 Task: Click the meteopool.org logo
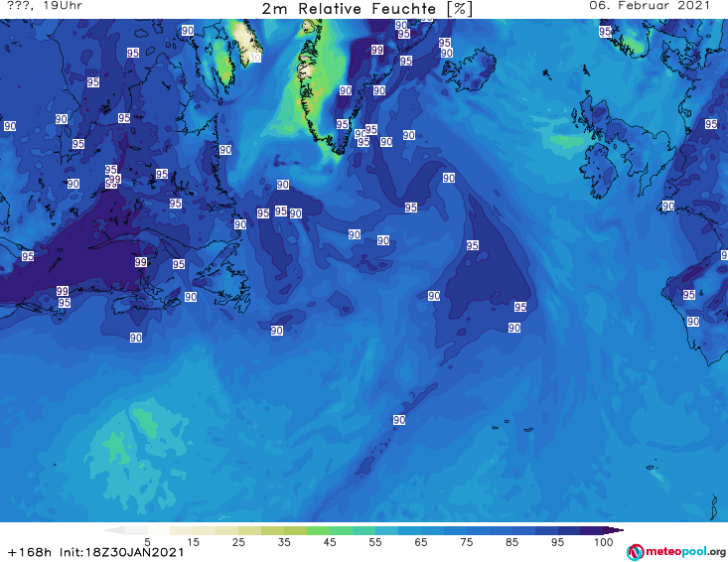[676, 552]
